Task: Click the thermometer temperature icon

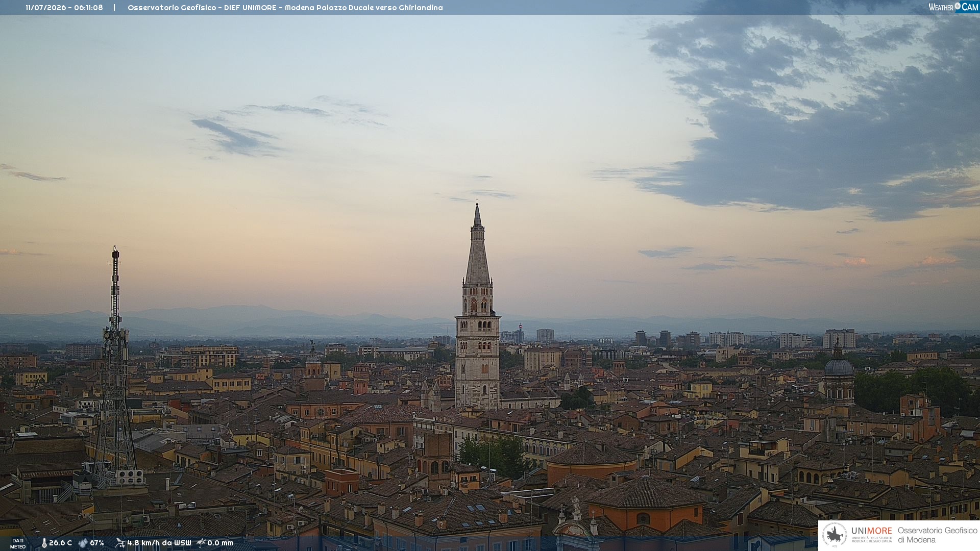Action: (x=44, y=543)
